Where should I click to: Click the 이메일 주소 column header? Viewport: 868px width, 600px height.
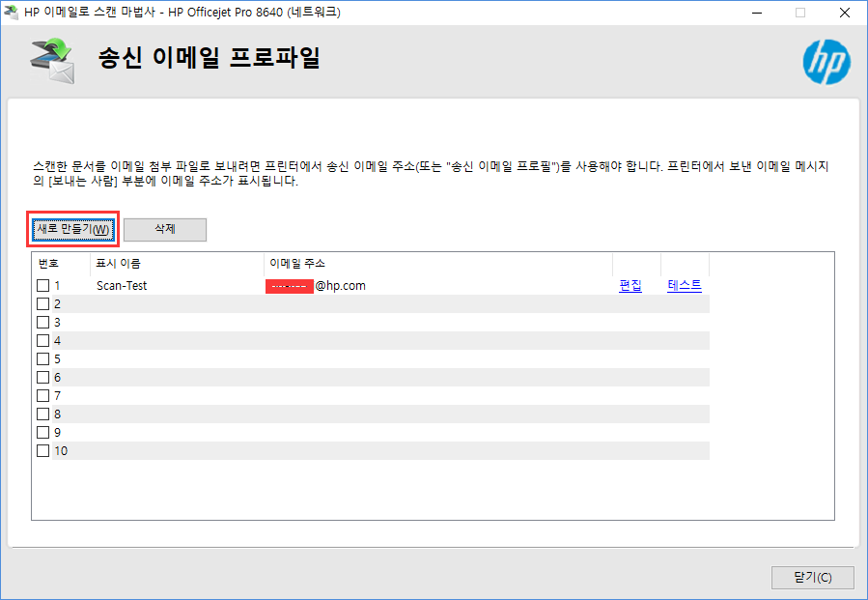click(x=438, y=264)
